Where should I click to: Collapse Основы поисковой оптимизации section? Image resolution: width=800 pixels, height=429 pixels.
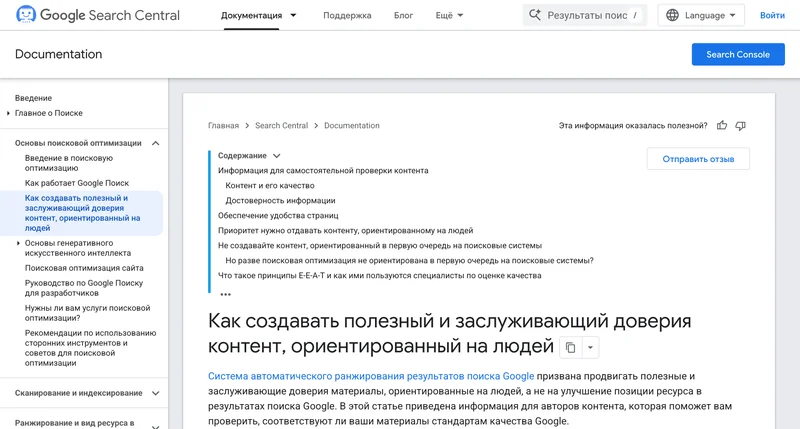(156, 143)
